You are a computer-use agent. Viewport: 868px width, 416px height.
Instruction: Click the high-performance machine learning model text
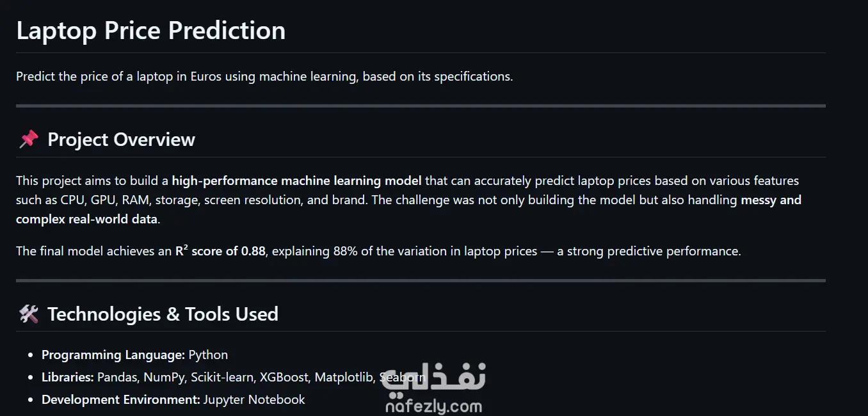click(296, 181)
